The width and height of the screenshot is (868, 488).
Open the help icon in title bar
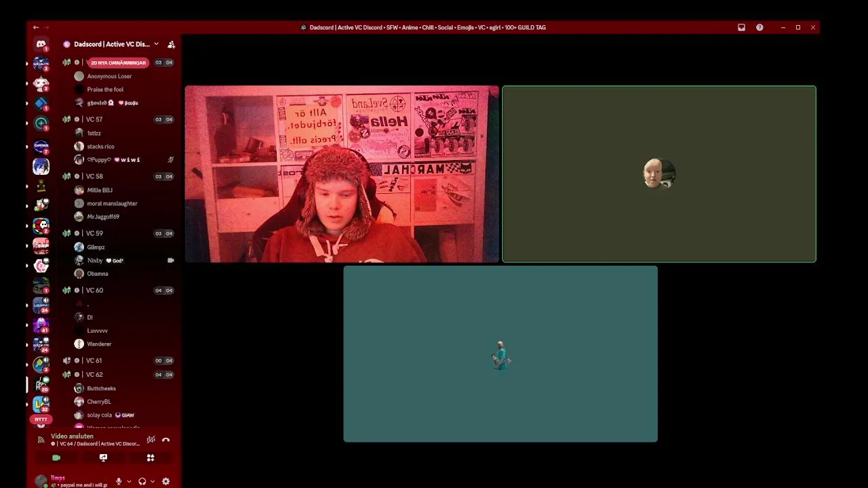(759, 28)
